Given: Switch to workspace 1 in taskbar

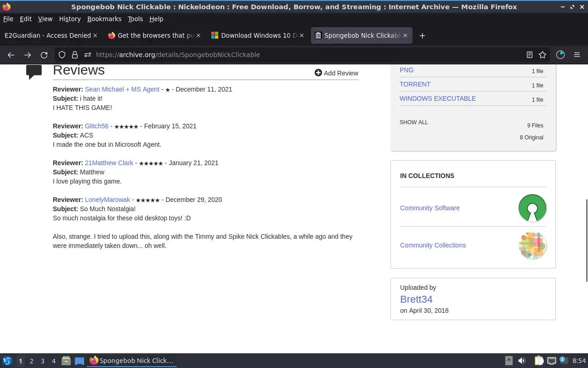Looking at the screenshot, I should [x=20, y=361].
